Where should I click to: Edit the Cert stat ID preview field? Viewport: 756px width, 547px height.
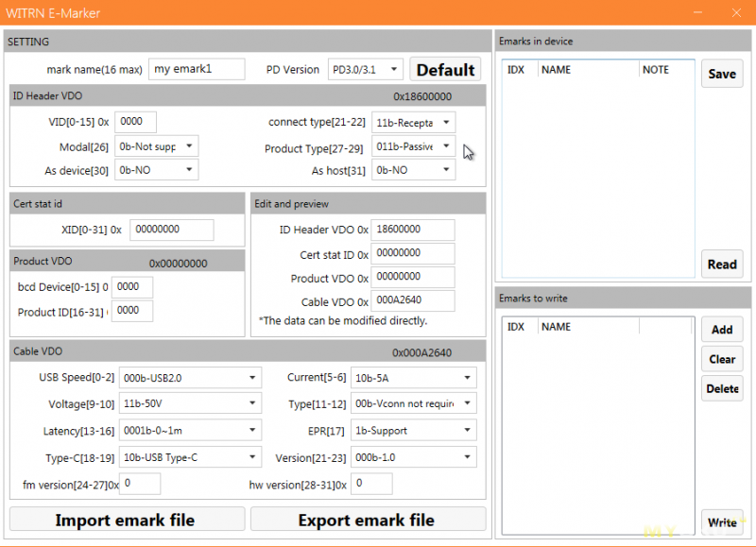coord(413,253)
